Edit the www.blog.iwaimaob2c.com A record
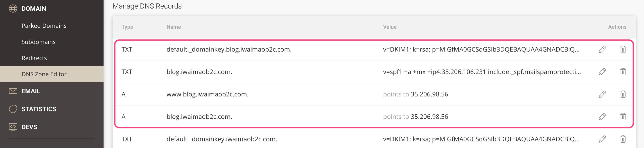644x148 pixels. pos(602,94)
